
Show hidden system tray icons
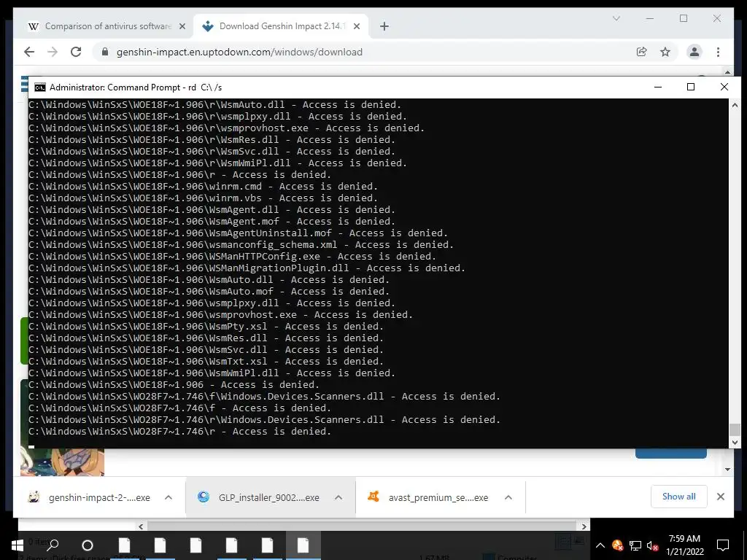coord(600,545)
